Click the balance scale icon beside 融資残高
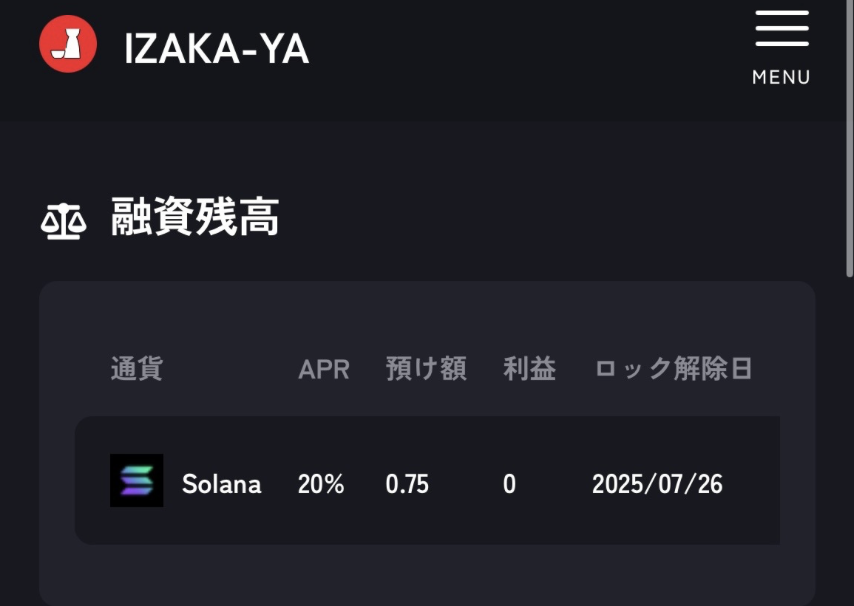Image resolution: width=854 pixels, height=606 pixels. coord(64,221)
